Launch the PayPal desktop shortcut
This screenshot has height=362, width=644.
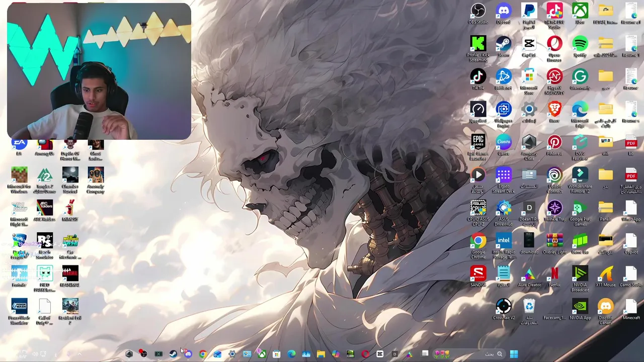point(529,16)
